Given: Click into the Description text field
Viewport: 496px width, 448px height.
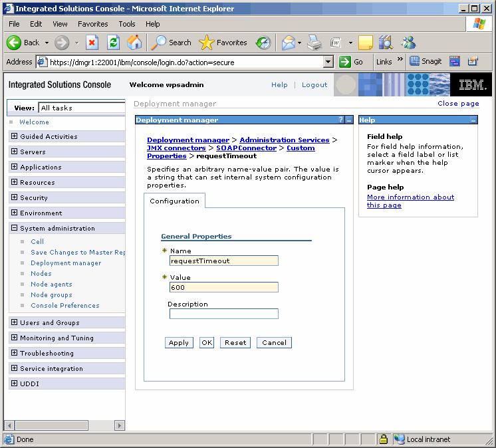Looking at the screenshot, I should click(223, 314).
